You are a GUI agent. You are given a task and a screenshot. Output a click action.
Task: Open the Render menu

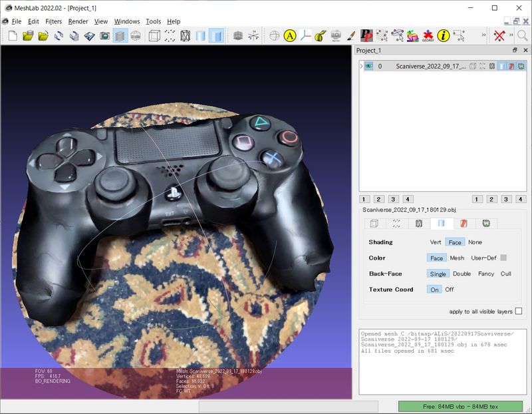tap(78, 21)
